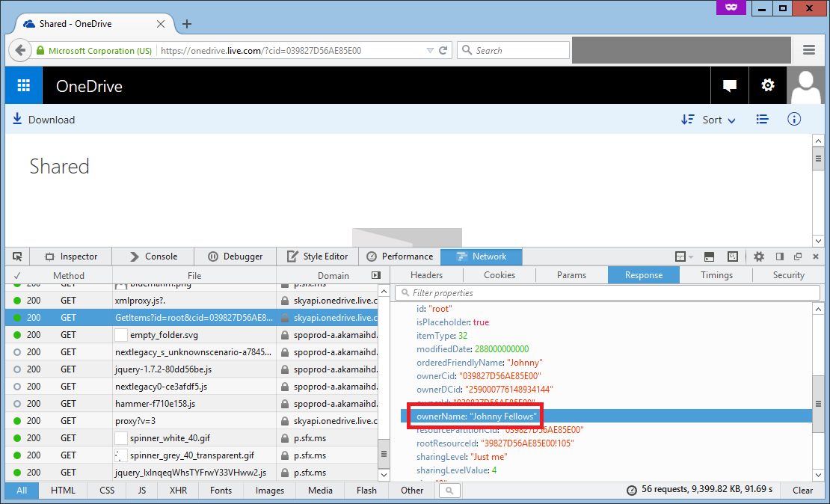The image size is (830, 504).
Task: Filter requests by JS
Action: 142,491
